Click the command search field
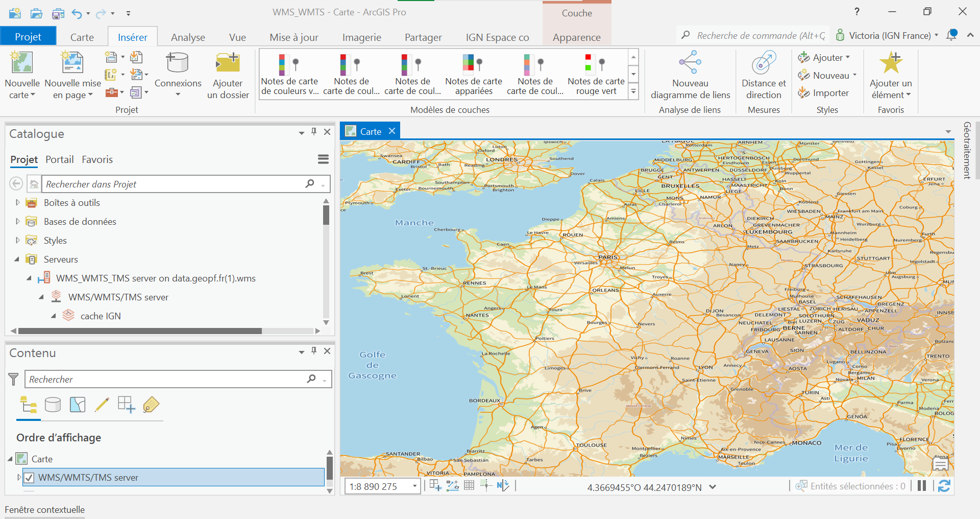Viewport: 980px width, 519px height. pos(753,35)
